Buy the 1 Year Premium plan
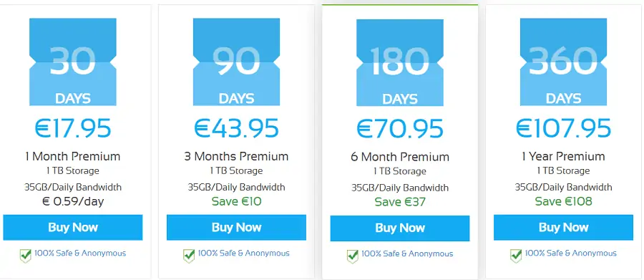Screen dimensions: 644x280 pos(563,228)
